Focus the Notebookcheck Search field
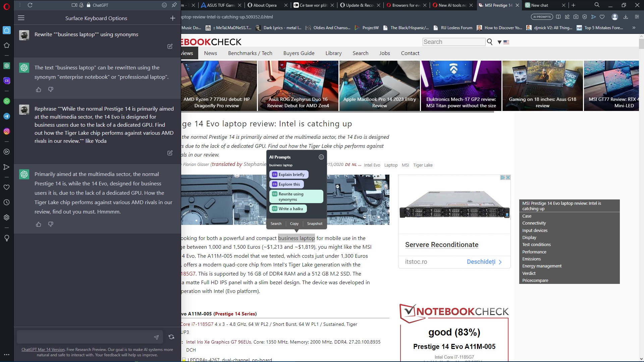This screenshot has width=644, height=362. tap(454, 42)
